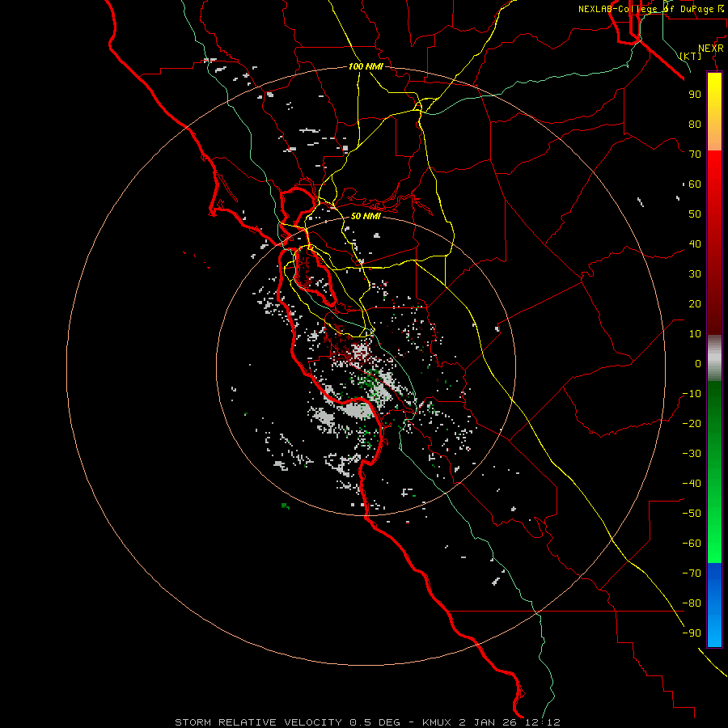
Task: Click the KMUX station identifier in the caption
Action: (438, 722)
